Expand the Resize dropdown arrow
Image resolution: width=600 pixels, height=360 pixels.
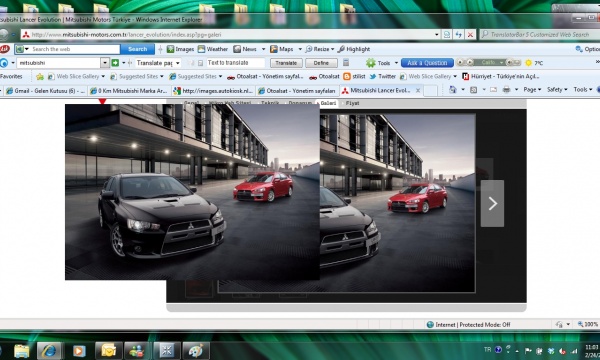pos(333,49)
